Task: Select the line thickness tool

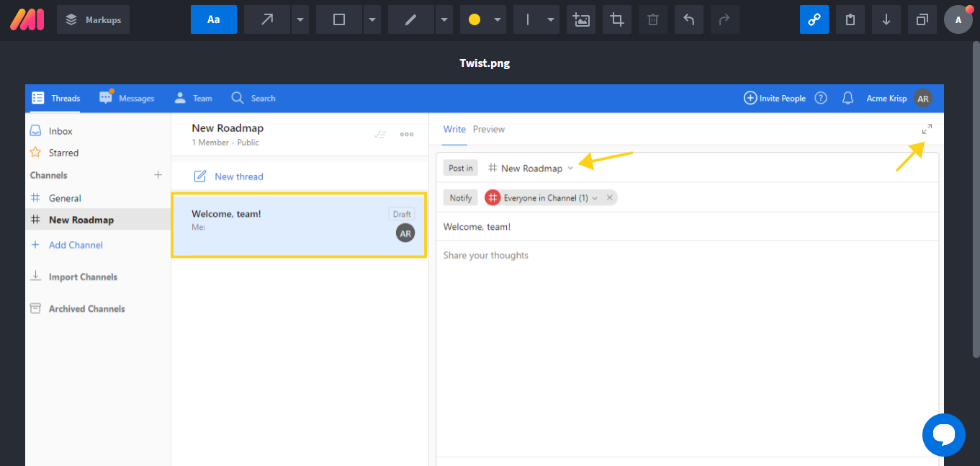Action: coord(528,19)
